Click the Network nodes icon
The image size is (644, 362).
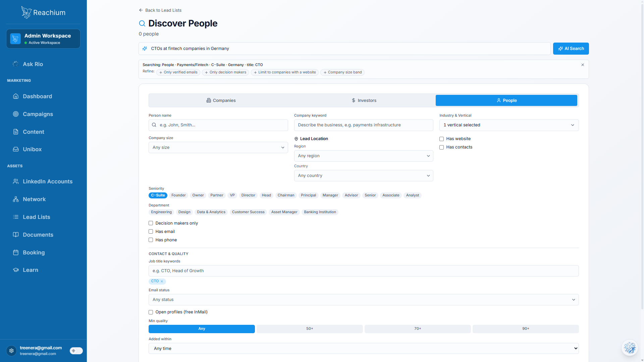pyautogui.click(x=16, y=199)
